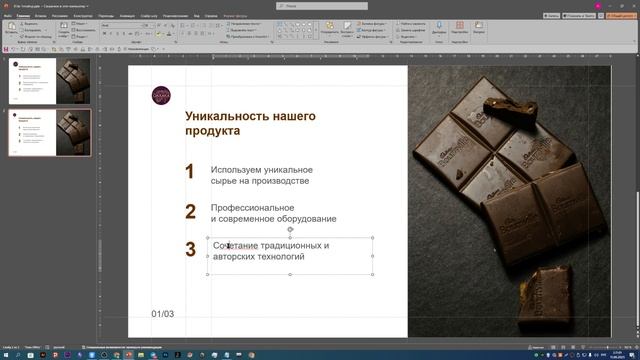Image resolution: width=640 pixels, height=360 pixels.
Task: Open Add-ins (Надстройки) icon
Action: [460, 28]
